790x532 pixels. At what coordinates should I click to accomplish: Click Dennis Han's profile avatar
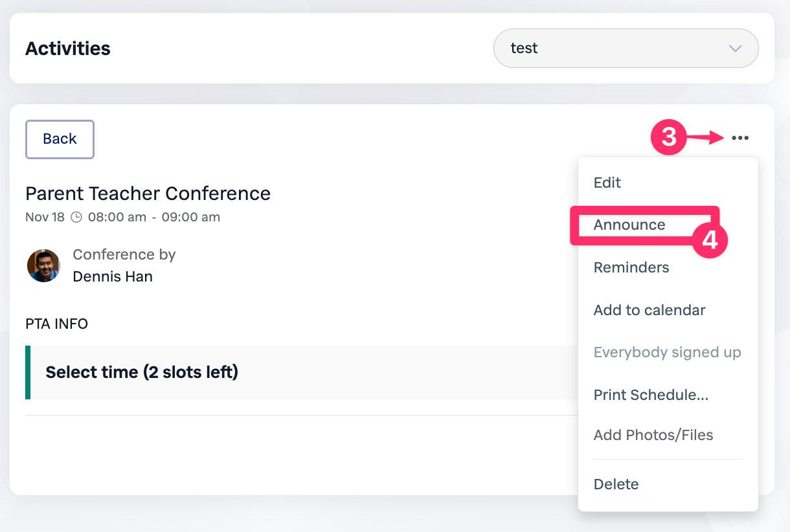(43, 266)
